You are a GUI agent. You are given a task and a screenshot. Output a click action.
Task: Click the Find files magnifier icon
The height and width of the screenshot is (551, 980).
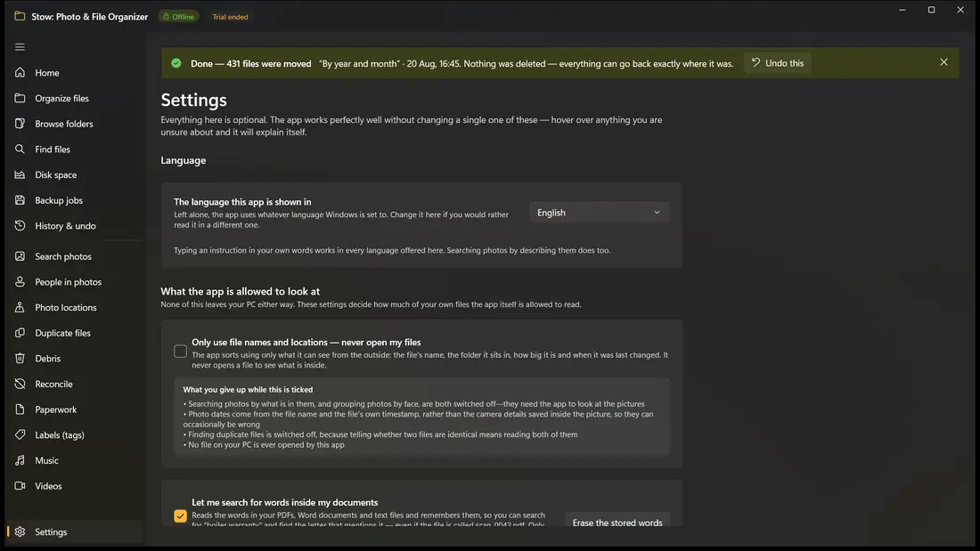[x=20, y=150]
